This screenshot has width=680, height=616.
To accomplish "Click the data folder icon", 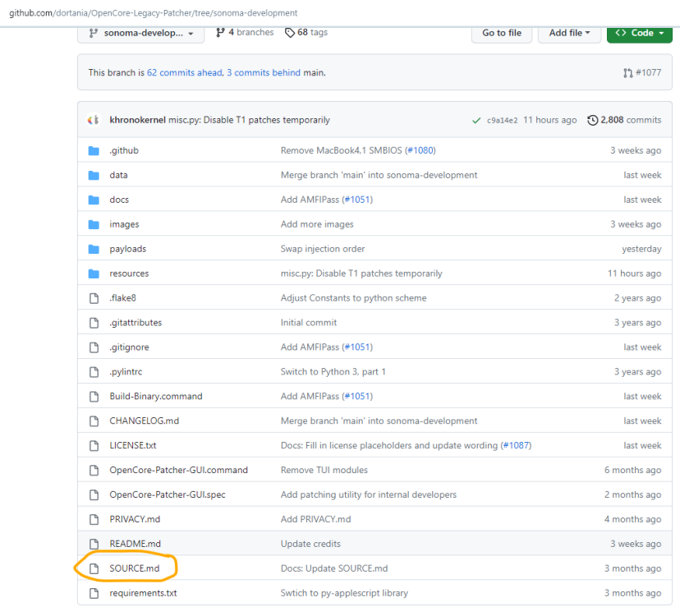I will tap(94, 175).
